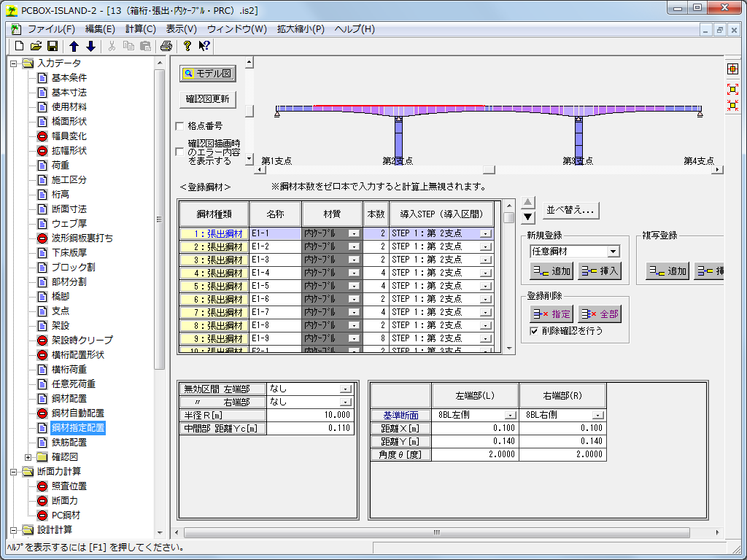Viewport: 747px width, 560px height.
Task: Click the black down triangle beside 並べ替え
Action: click(x=529, y=217)
